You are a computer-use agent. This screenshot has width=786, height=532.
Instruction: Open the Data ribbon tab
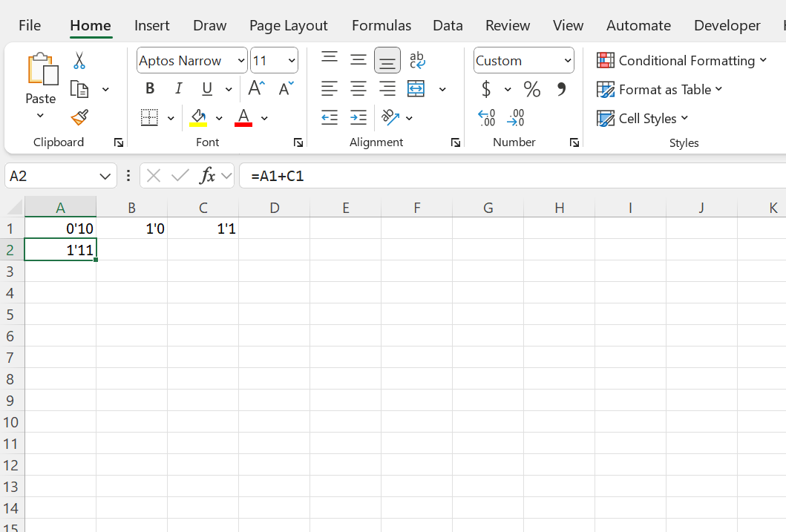click(448, 24)
